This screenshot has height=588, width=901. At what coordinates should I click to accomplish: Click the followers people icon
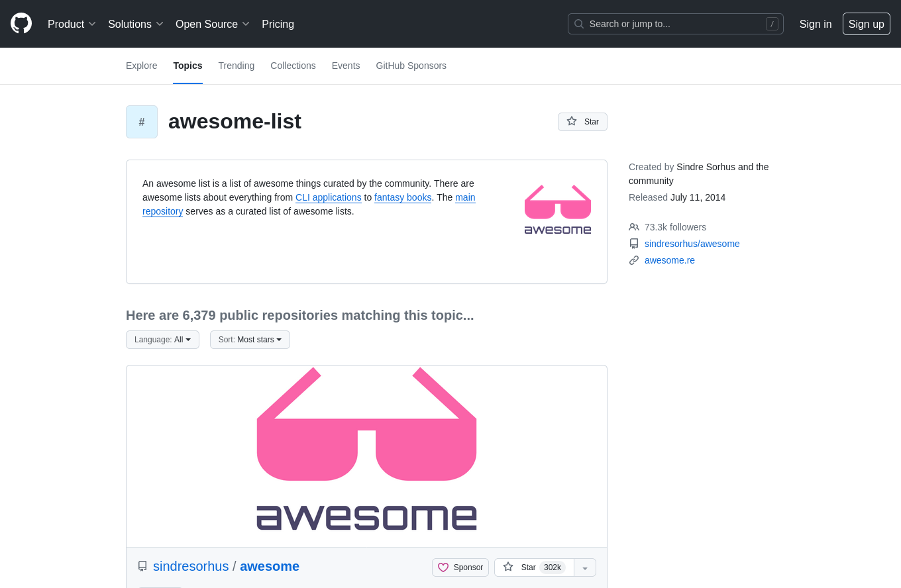pyautogui.click(x=634, y=227)
